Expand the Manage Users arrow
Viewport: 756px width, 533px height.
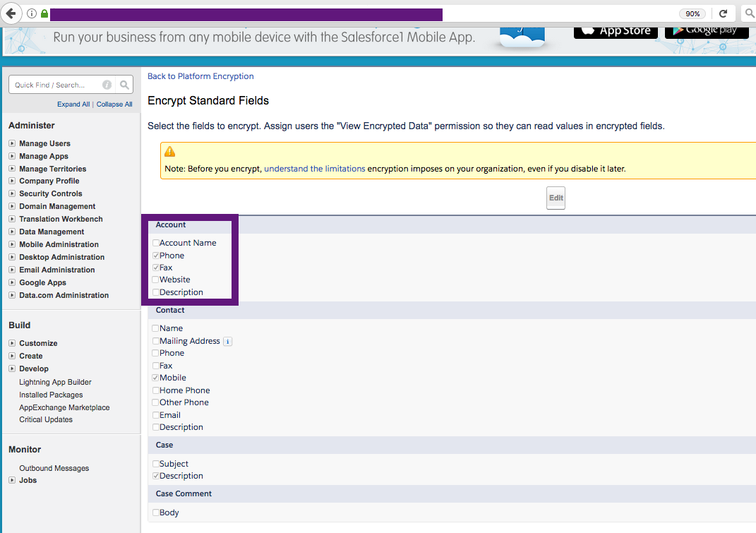click(x=12, y=143)
